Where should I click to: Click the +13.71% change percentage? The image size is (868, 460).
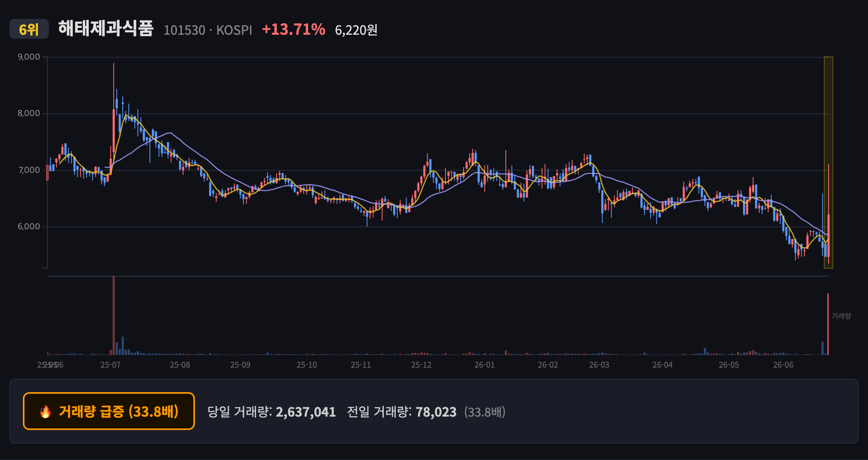point(294,30)
